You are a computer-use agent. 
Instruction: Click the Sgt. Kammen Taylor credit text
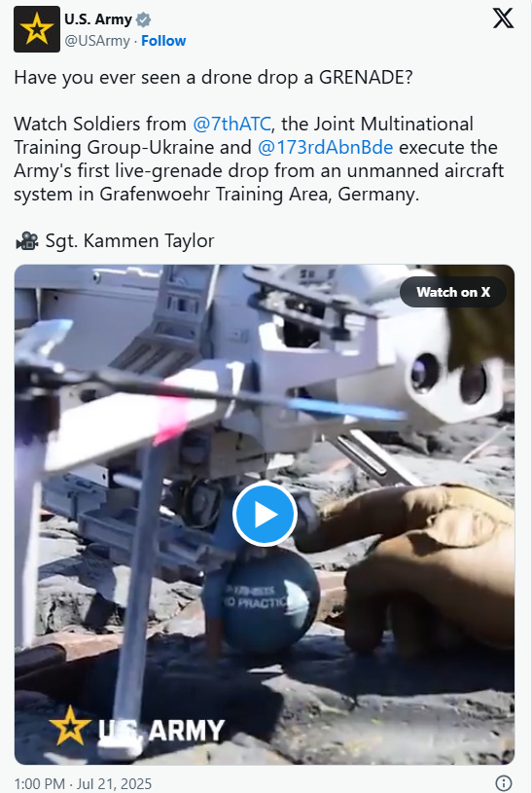(x=130, y=240)
